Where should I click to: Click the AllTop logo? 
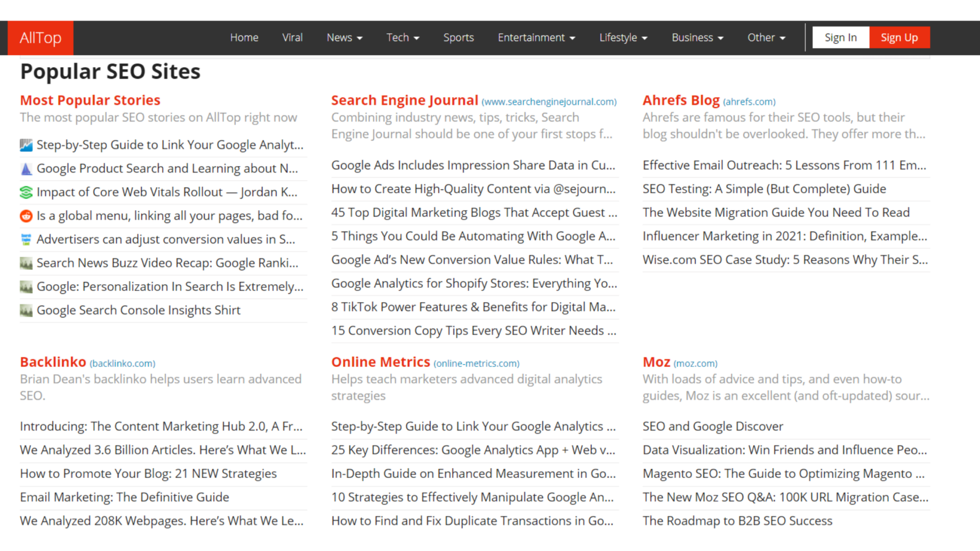pyautogui.click(x=40, y=38)
